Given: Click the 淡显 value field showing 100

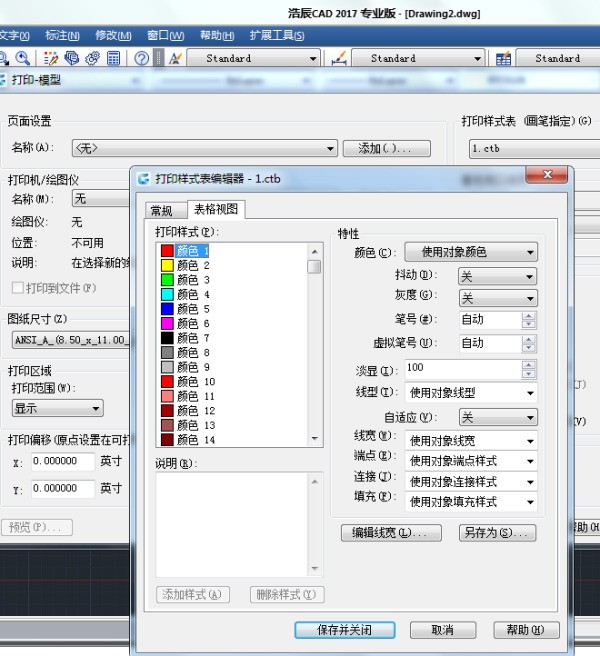Looking at the screenshot, I should (463, 369).
